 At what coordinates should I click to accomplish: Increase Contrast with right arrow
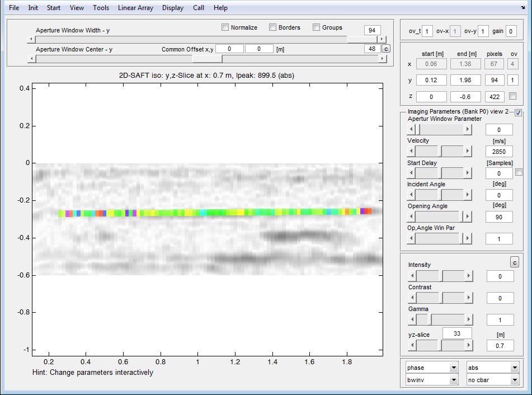469,298
